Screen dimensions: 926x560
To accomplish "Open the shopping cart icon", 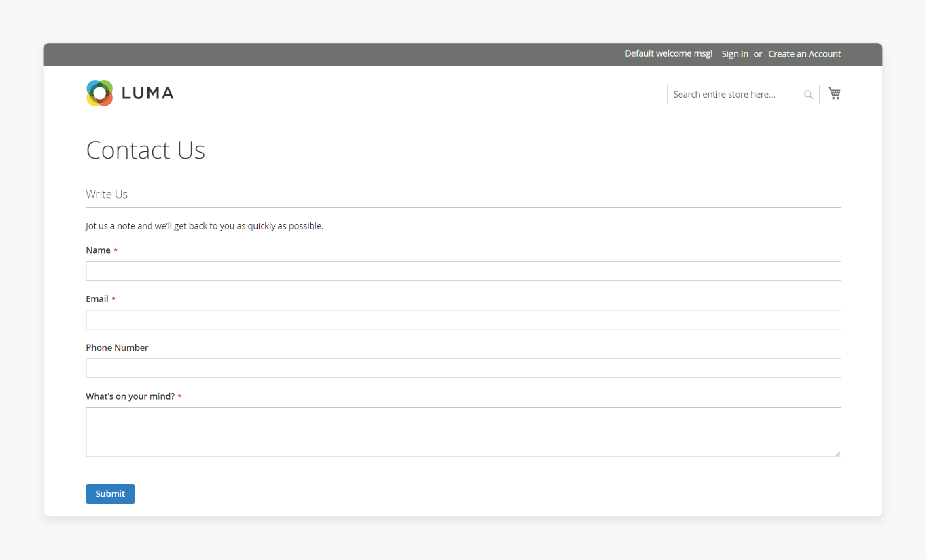I will 834,93.
